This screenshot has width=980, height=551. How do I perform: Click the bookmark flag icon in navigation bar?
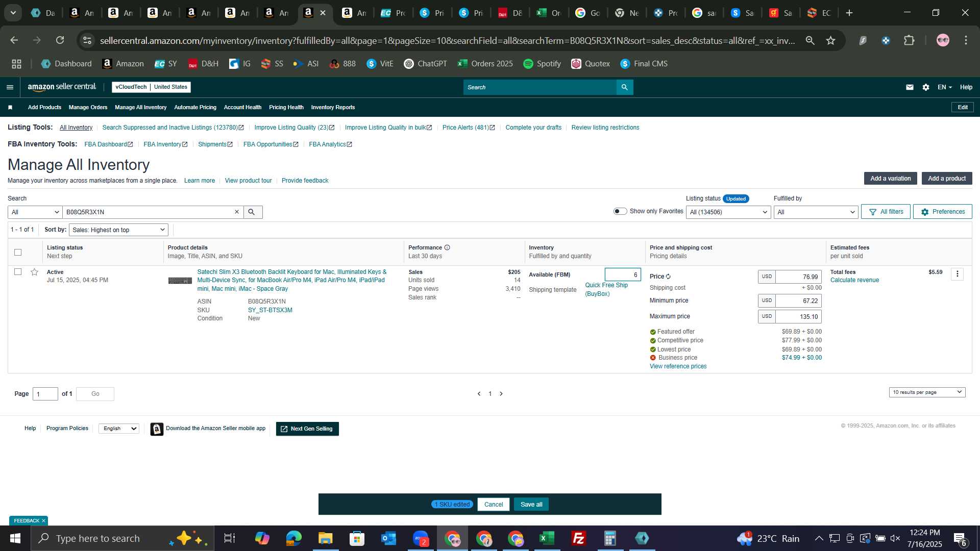(x=10, y=107)
